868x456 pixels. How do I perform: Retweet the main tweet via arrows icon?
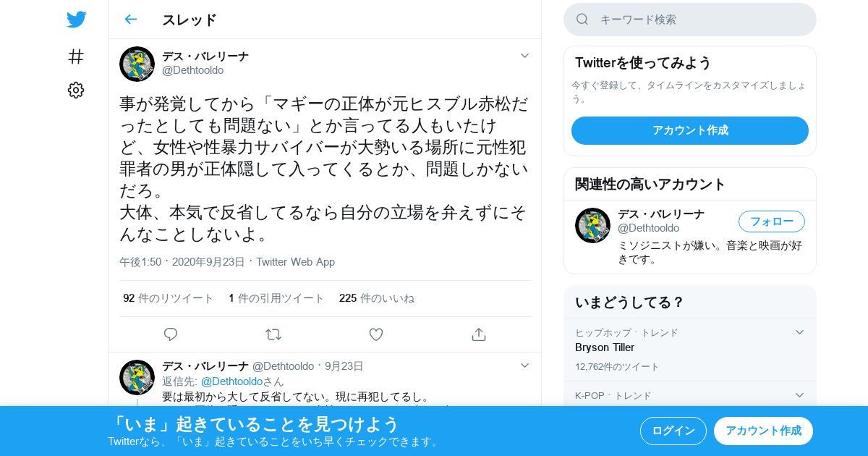pos(273,334)
